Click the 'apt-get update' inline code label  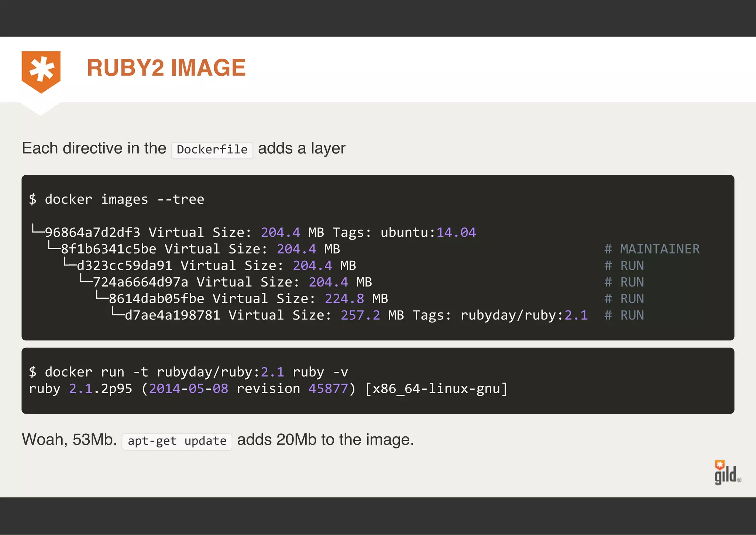click(x=177, y=441)
